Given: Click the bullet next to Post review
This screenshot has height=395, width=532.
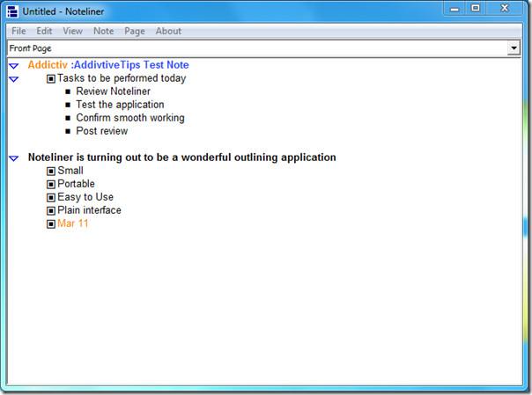Looking at the screenshot, I should point(68,131).
